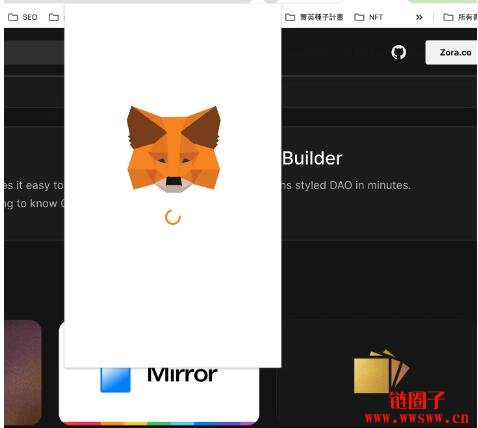Image resolution: width=478 pixels, height=428 pixels.
Task: Click the MetaMask fox logo
Action: point(173,149)
